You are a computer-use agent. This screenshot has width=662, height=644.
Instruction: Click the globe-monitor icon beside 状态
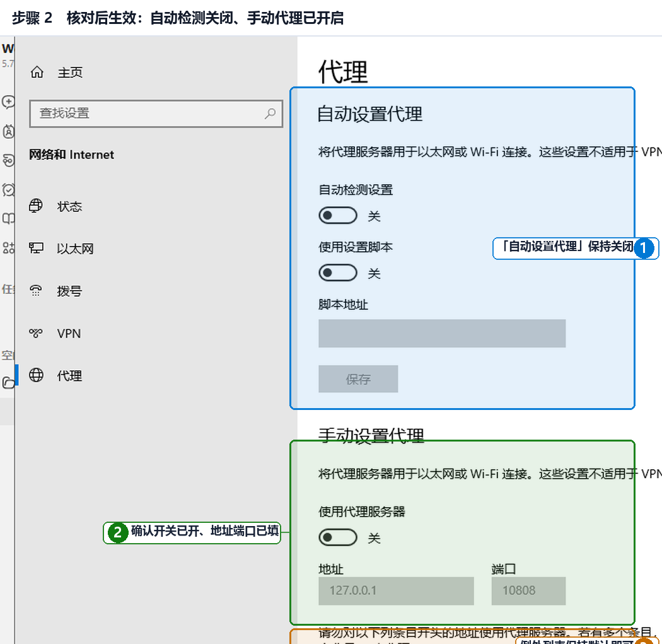(x=36, y=206)
